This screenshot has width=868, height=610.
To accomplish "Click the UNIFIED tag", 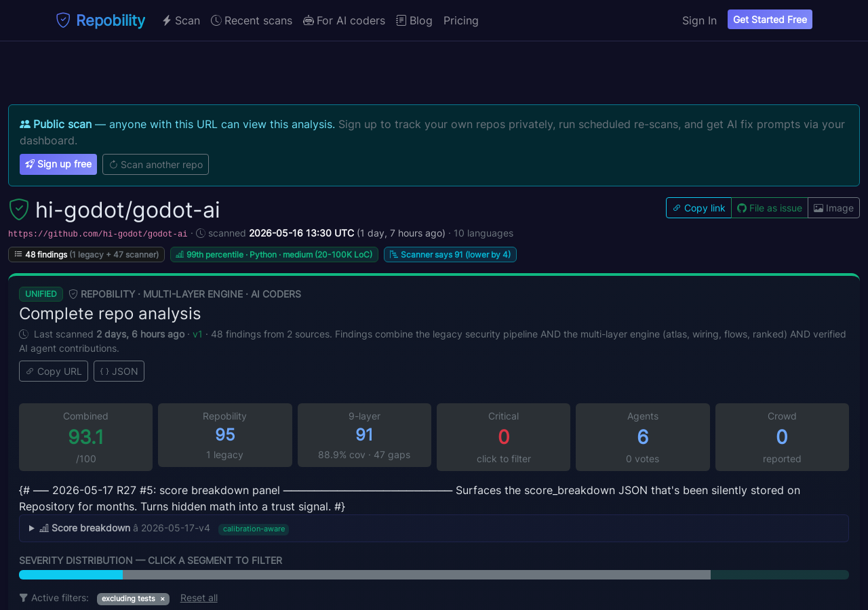I will [41, 293].
